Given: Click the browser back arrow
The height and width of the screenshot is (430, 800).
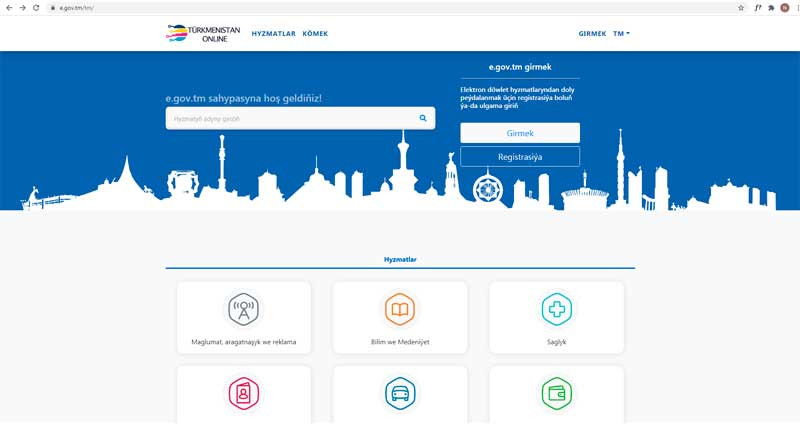Looking at the screenshot, I should (x=9, y=8).
